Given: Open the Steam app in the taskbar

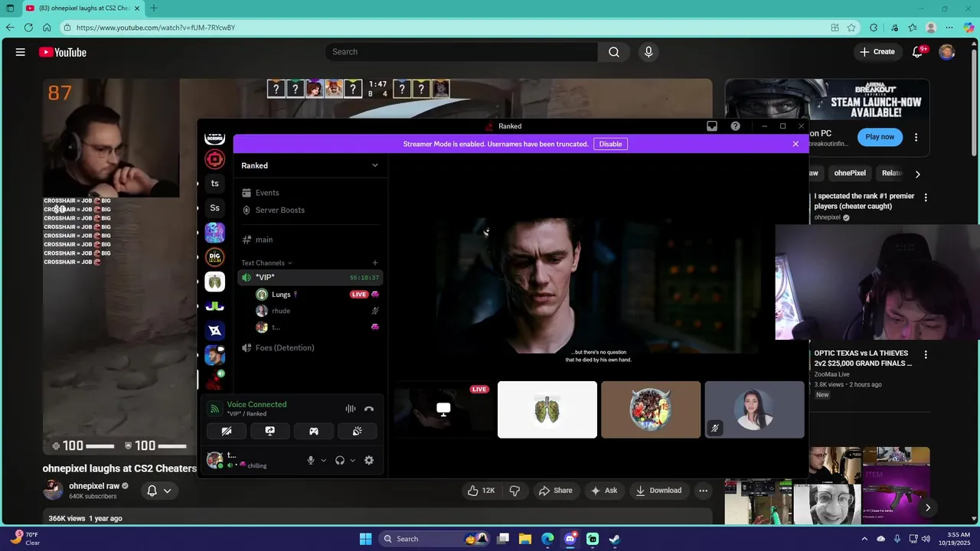Looking at the screenshot, I should 615,539.
